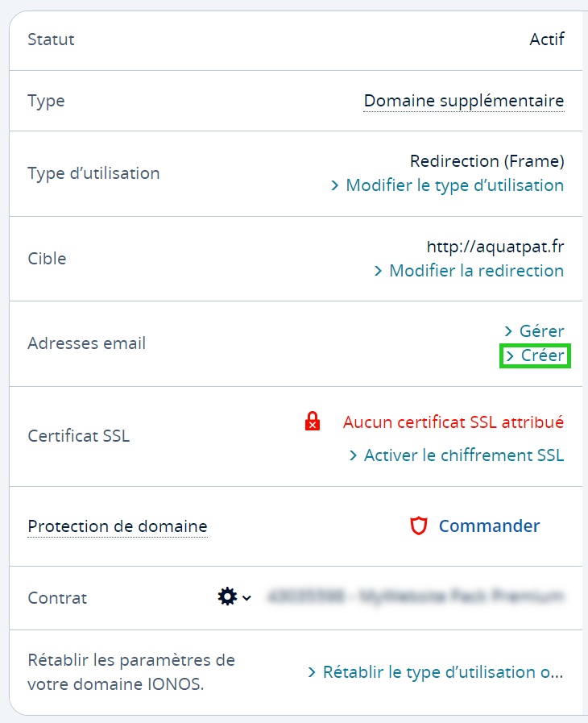Click the red shield icon beside Commander

point(418,526)
